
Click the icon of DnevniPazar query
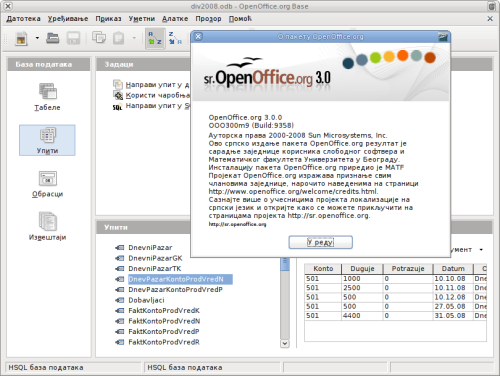120,248
